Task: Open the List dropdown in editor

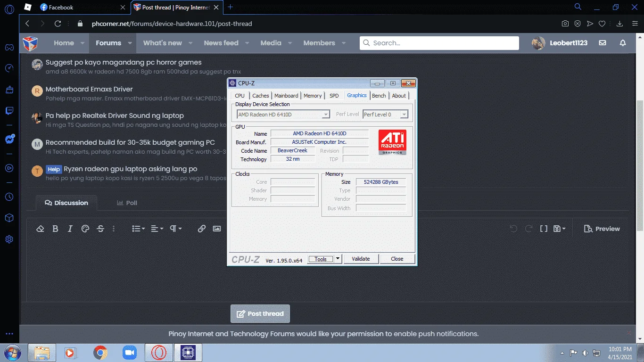Action: tap(139, 229)
